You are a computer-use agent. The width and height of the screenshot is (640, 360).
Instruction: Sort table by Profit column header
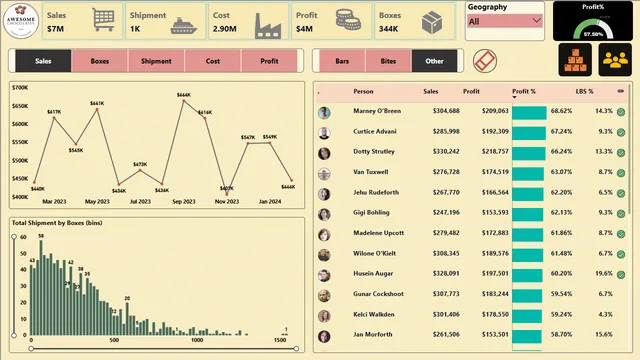471,91
